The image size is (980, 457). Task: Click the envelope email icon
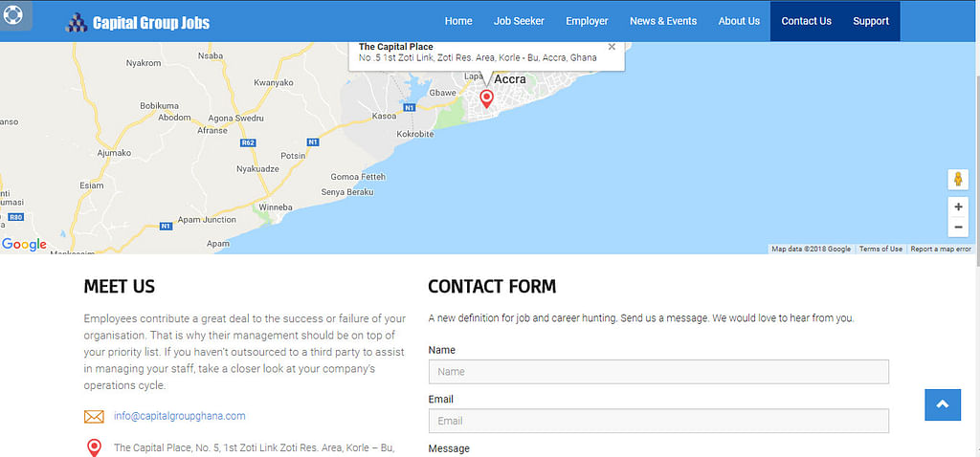(94, 417)
